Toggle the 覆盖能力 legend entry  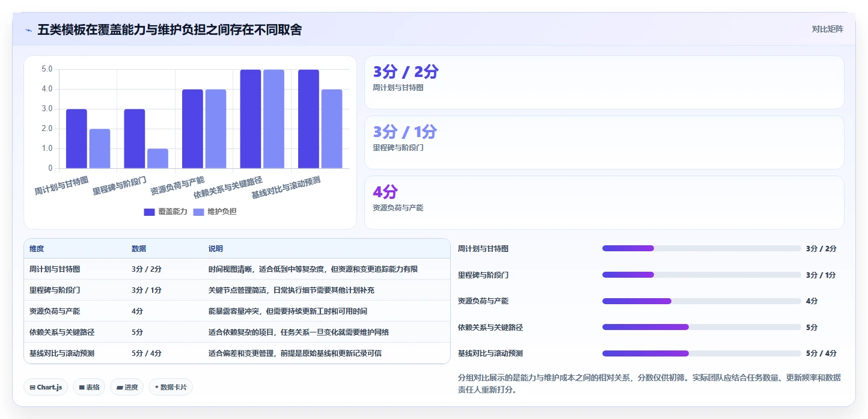tap(166, 212)
